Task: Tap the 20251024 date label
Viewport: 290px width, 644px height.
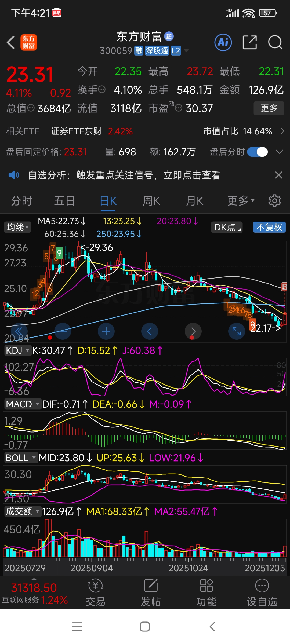Action: tap(188, 568)
